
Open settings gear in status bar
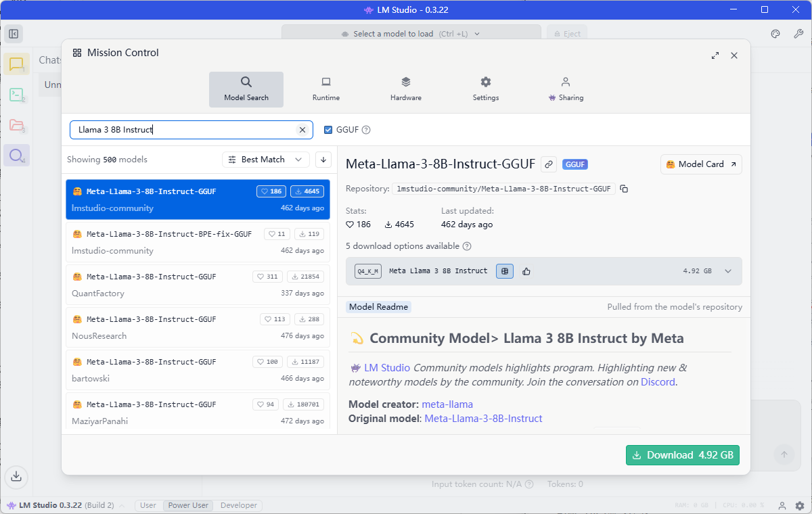pos(799,505)
